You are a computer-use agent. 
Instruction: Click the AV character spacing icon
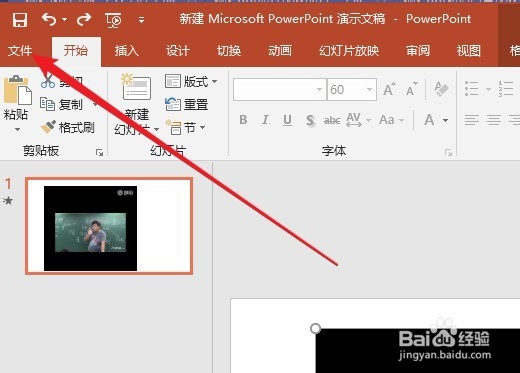pyautogui.click(x=354, y=120)
